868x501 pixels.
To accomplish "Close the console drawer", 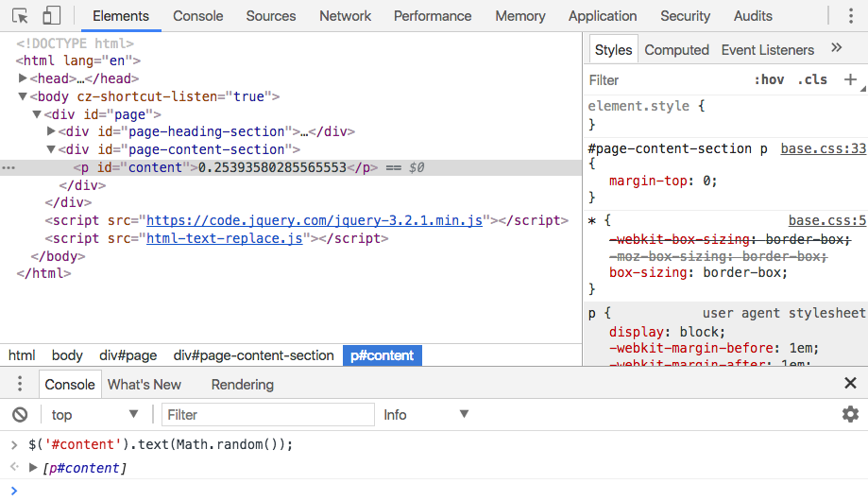I will [850, 383].
